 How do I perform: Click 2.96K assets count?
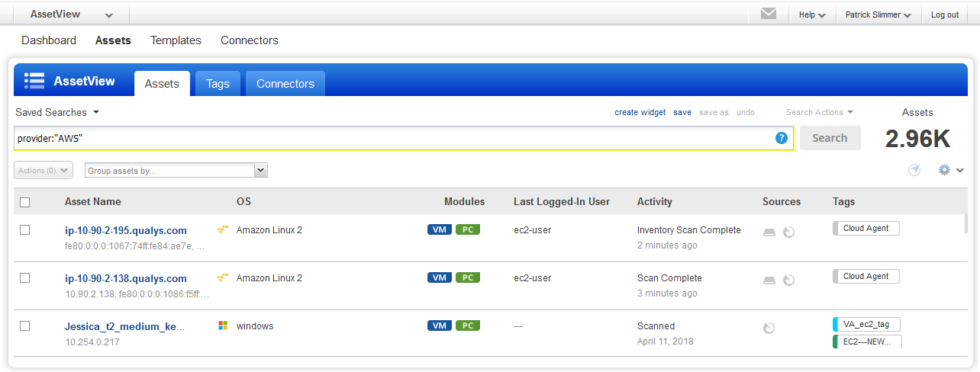pos(917,139)
